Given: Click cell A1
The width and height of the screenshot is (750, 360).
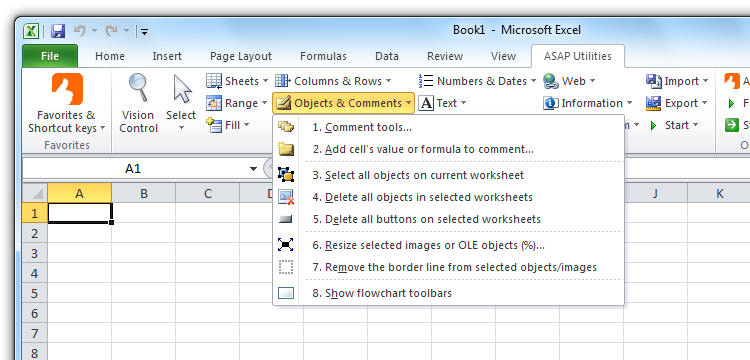Looking at the screenshot, I should 79,213.
